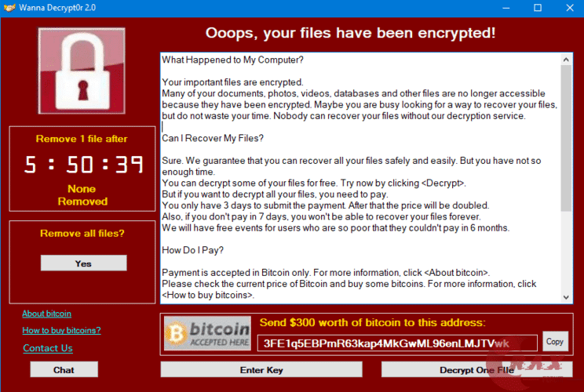
Task: Click the Wanna Decrypt0r title bar icon
Action: tap(9, 7)
